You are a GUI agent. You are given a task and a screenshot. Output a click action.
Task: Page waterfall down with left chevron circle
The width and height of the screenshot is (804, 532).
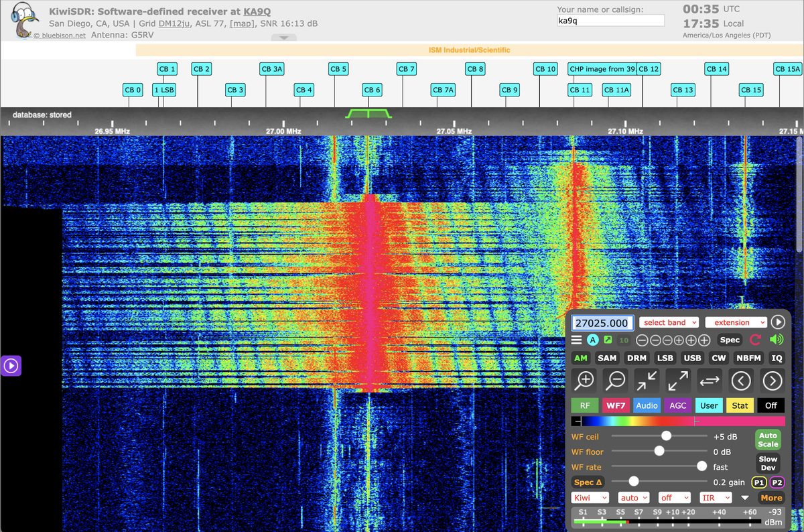pos(740,381)
